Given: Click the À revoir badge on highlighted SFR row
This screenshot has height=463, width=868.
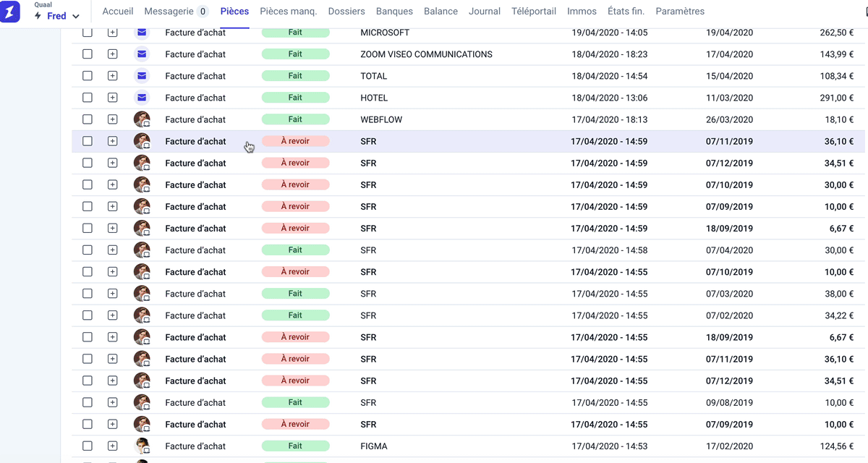Looking at the screenshot, I should [x=295, y=141].
